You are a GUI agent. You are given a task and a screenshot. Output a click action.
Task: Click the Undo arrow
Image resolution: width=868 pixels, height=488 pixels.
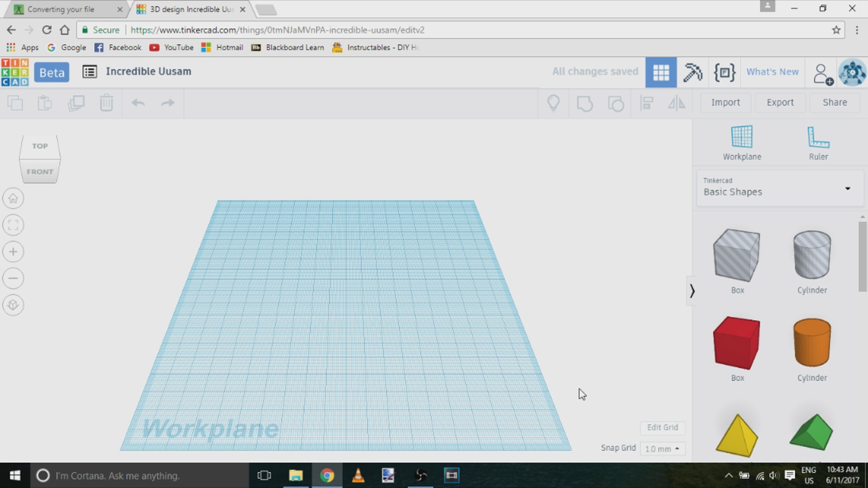point(138,103)
